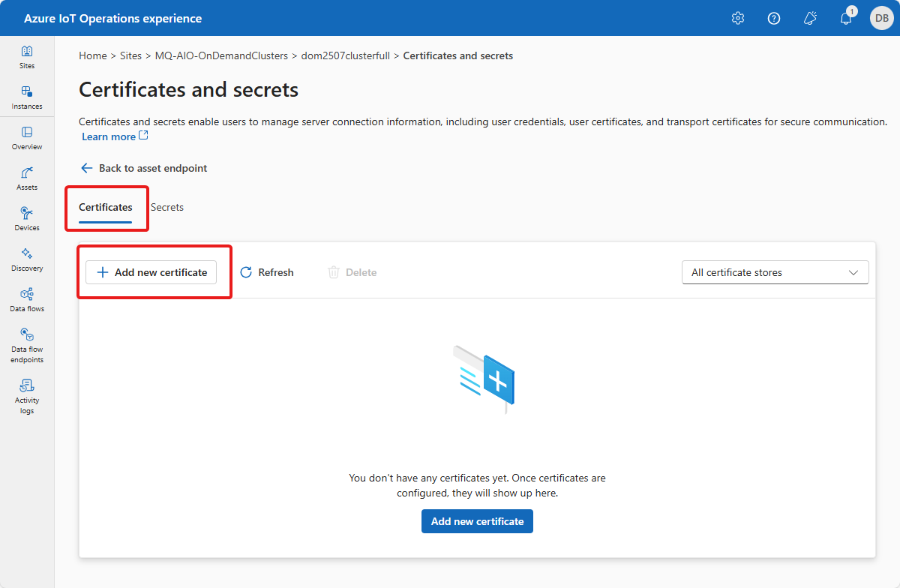Image resolution: width=900 pixels, height=588 pixels.
Task: Click the blue Add new certificate button
Action: [x=477, y=520]
